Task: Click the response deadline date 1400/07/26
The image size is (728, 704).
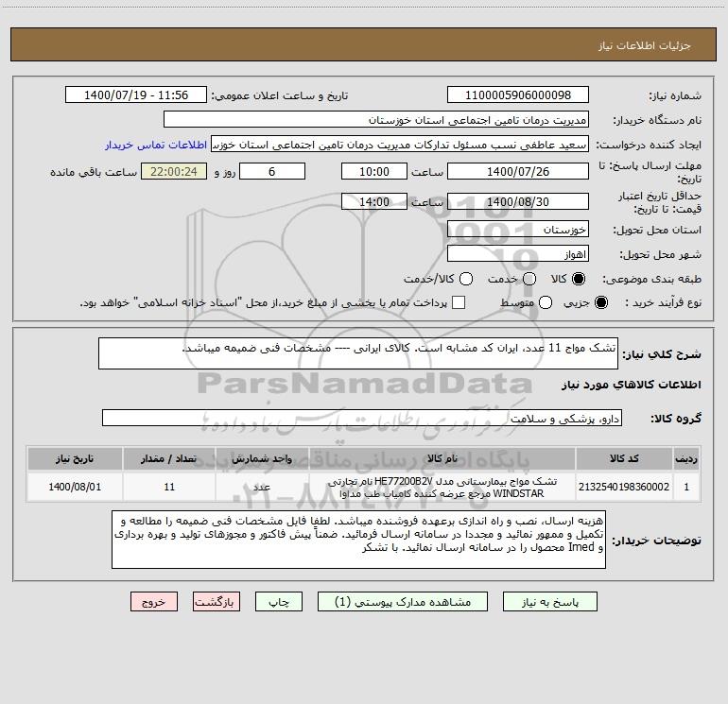Action: (x=518, y=172)
